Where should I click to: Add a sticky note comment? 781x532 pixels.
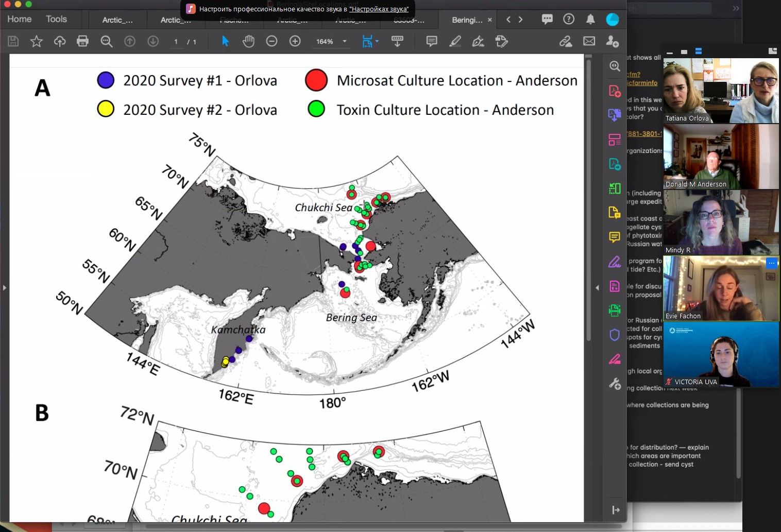(x=432, y=41)
